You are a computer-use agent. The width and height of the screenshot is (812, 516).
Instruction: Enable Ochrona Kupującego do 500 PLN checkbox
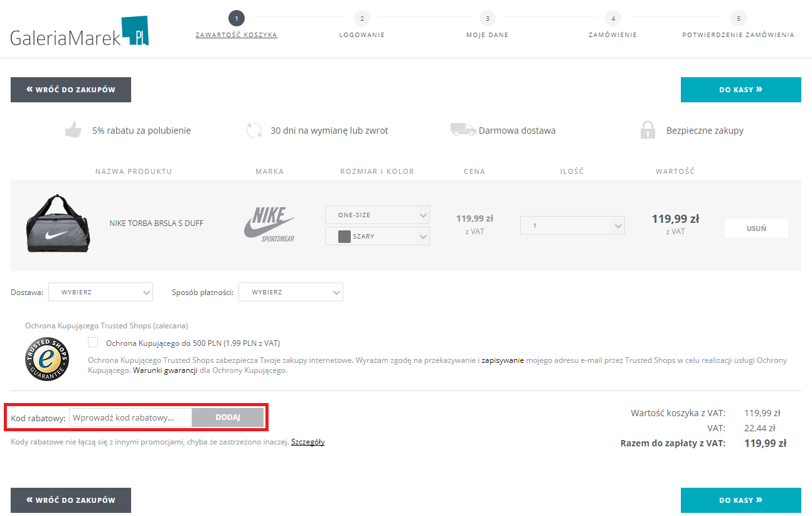click(x=93, y=343)
